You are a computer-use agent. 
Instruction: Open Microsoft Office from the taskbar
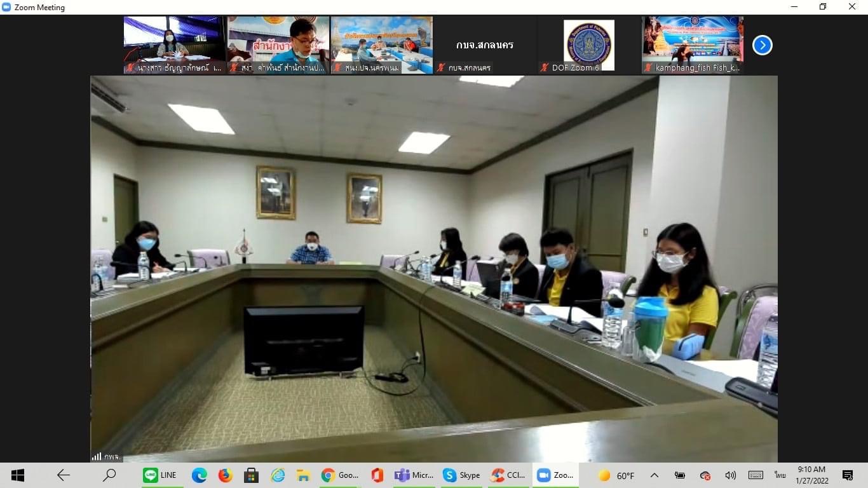(377, 475)
